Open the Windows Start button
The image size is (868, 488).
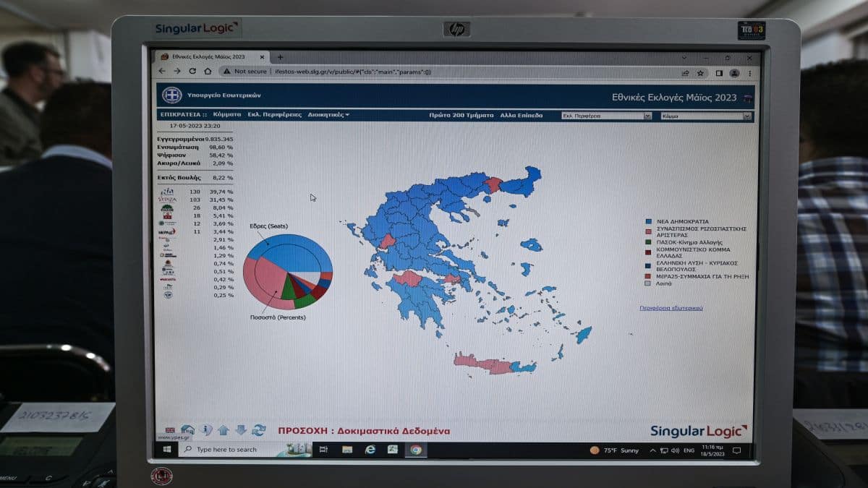[x=166, y=449]
